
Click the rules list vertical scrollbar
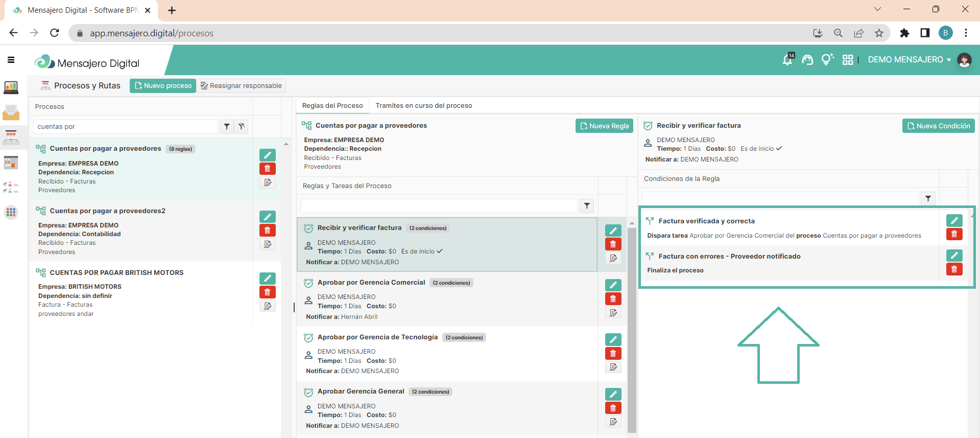click(x=632, y=327)
